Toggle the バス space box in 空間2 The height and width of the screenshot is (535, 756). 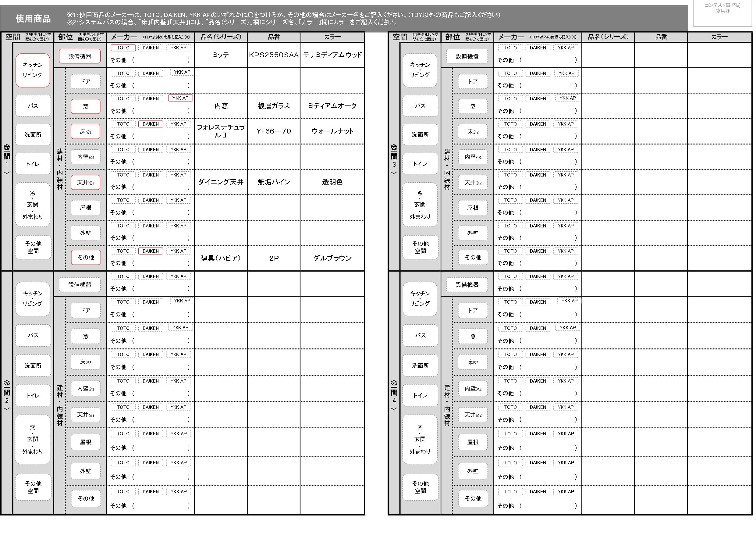33,336
